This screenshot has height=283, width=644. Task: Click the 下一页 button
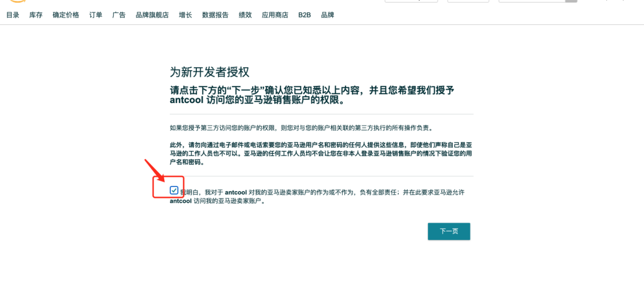click(449, 231)
